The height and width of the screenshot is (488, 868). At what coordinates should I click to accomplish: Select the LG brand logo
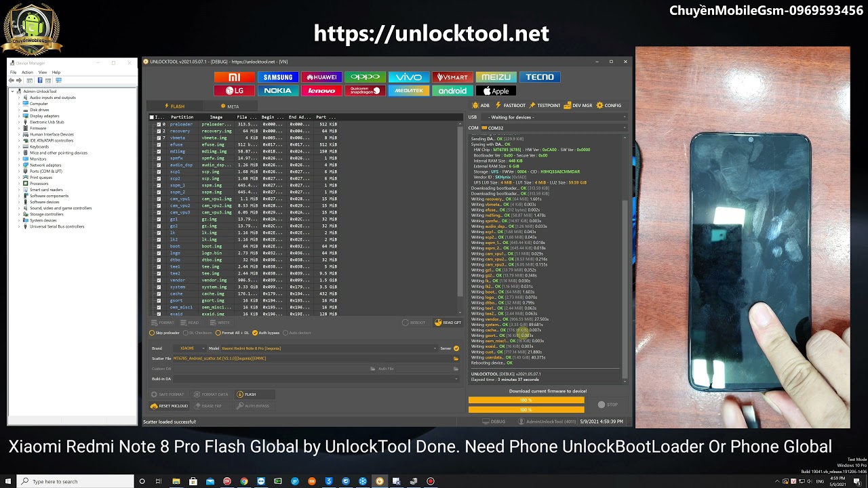[x=234, y=91]
